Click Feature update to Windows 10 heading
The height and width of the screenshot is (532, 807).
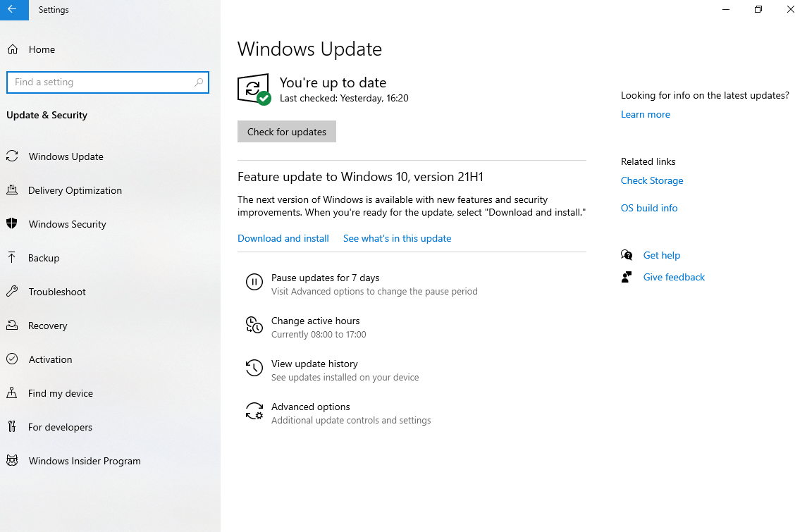pyautogui.click(x=360, y=176)
